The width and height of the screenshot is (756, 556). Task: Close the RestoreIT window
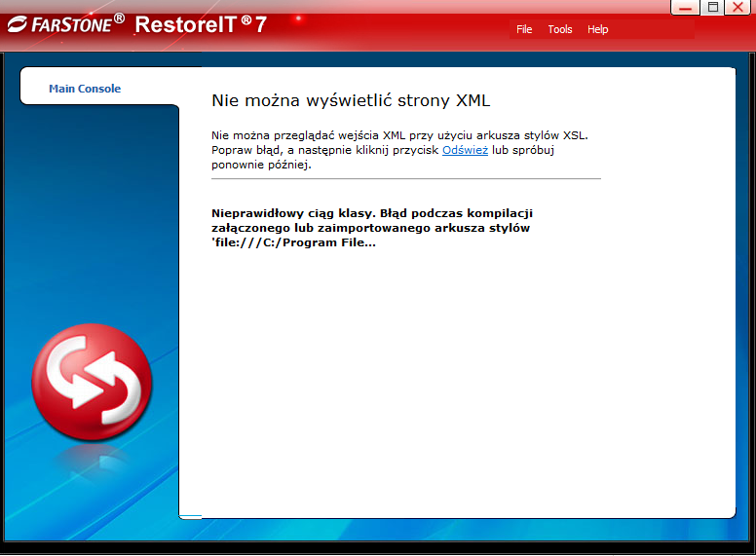coord(737,8)
